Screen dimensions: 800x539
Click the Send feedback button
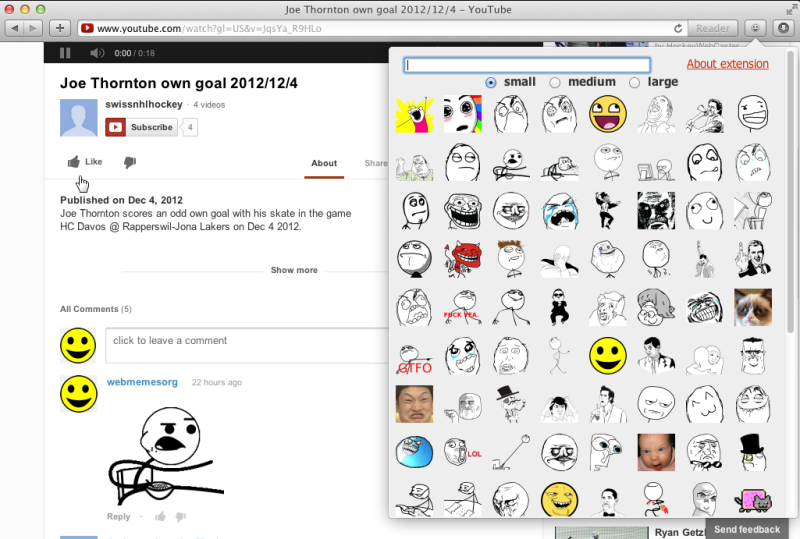click(747, 529)
